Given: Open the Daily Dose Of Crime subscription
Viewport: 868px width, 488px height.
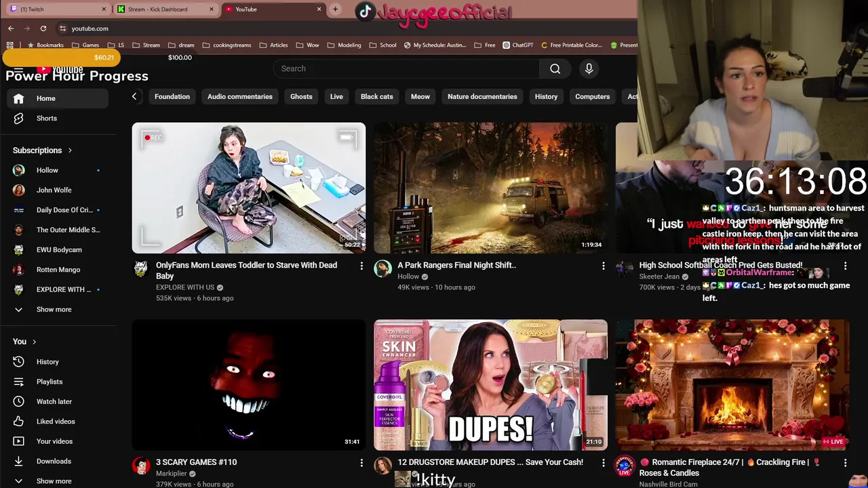Looking at the screenshot, I should tap(58, 210).
